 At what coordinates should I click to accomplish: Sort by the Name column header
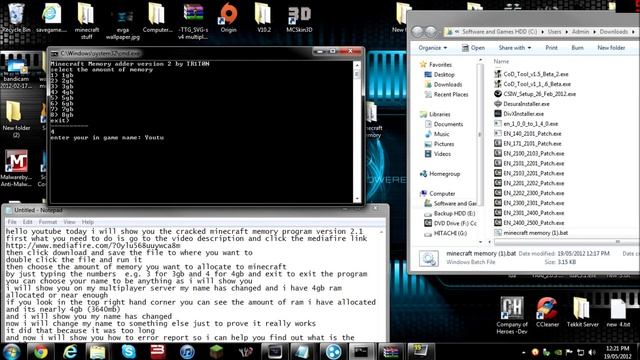point(501,61)
